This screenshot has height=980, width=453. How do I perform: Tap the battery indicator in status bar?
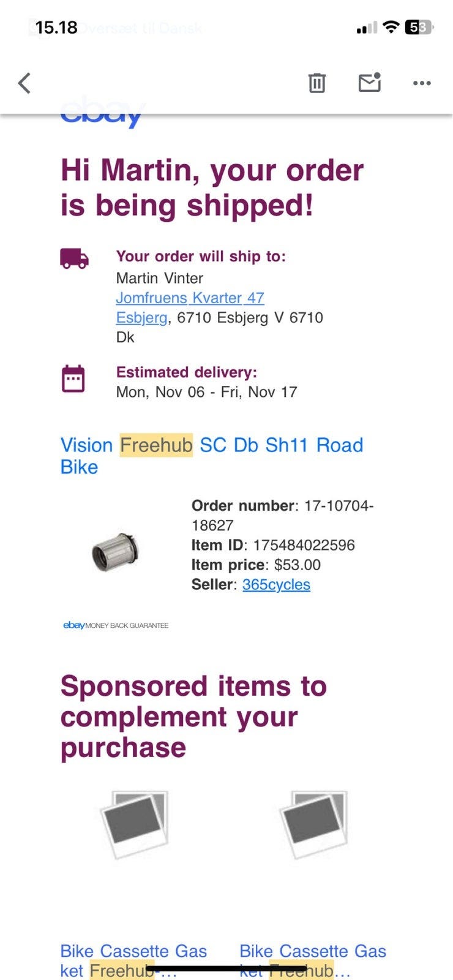[419, 28]
